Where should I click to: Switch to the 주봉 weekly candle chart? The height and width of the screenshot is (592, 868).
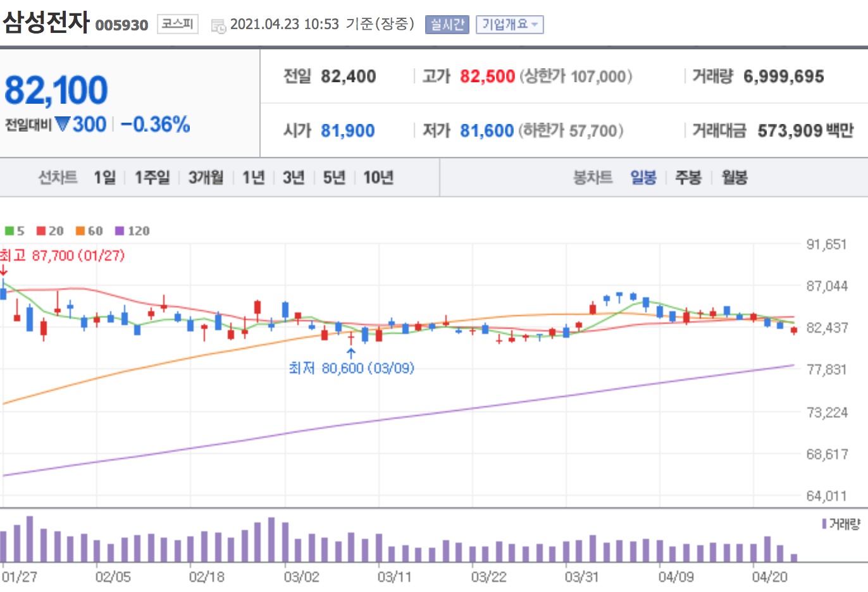coord(688,178)
